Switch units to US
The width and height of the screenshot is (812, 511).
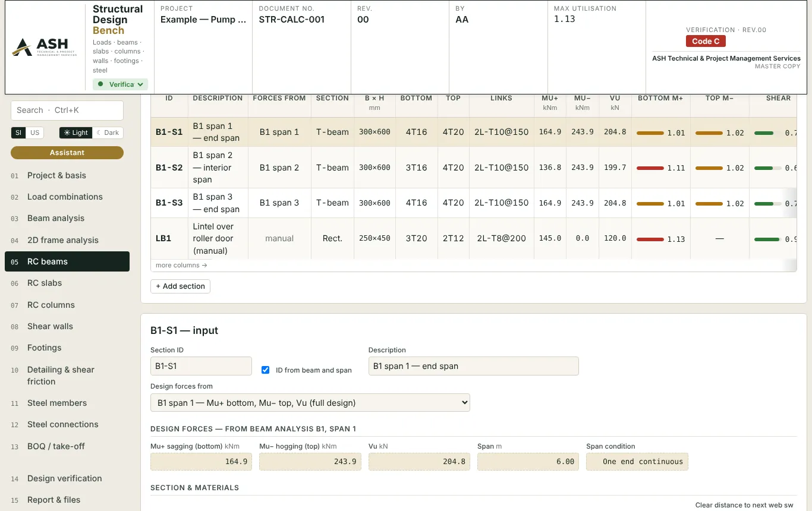pyautogui.click(x=35, y=133)
